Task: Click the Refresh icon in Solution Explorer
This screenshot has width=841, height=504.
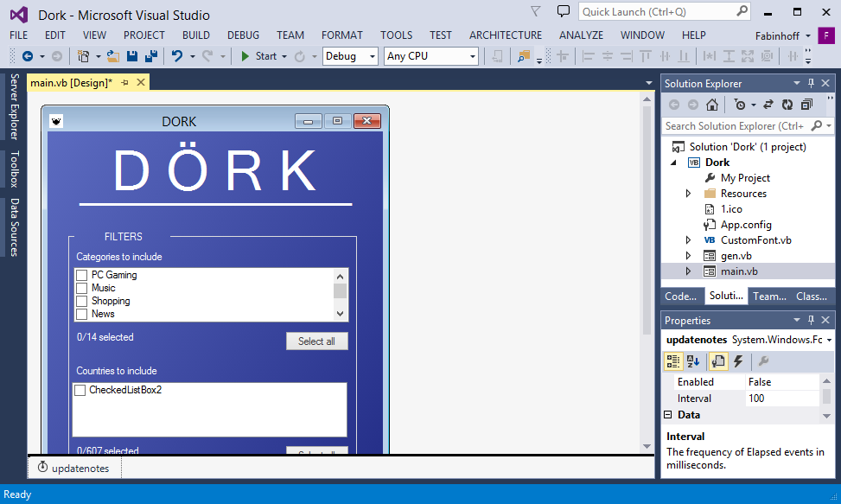Action: 787,105
